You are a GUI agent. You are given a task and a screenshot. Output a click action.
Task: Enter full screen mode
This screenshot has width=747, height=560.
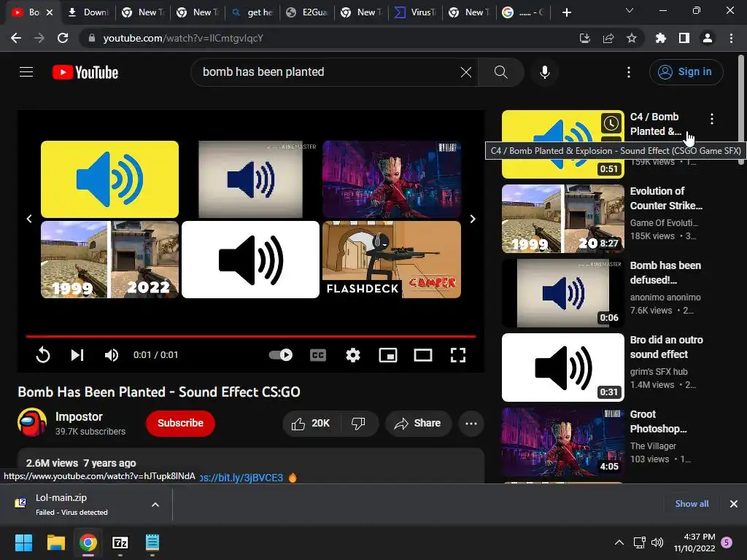click(x=458, y=355)
